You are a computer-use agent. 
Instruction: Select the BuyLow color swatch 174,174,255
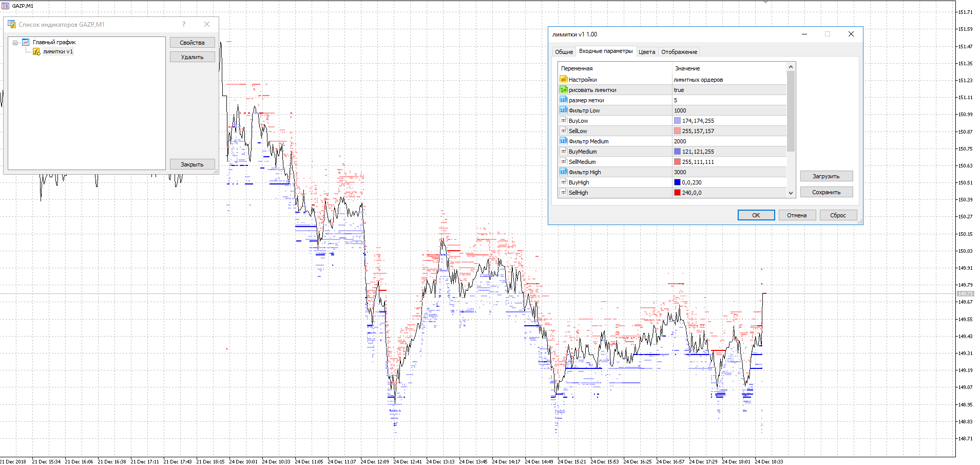(x=677, y=121)
